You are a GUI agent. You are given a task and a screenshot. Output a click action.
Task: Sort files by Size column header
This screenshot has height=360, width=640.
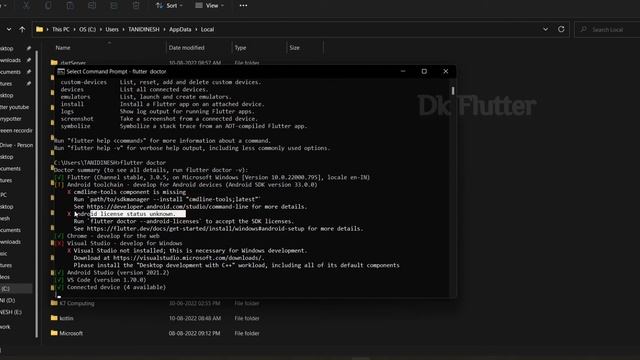tap(294, 48)
